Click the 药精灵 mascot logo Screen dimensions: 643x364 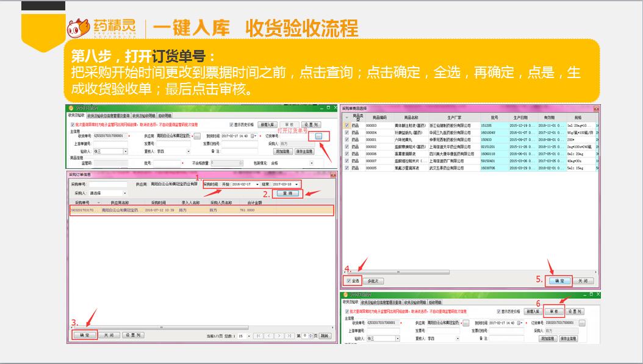tap(77, 27)
